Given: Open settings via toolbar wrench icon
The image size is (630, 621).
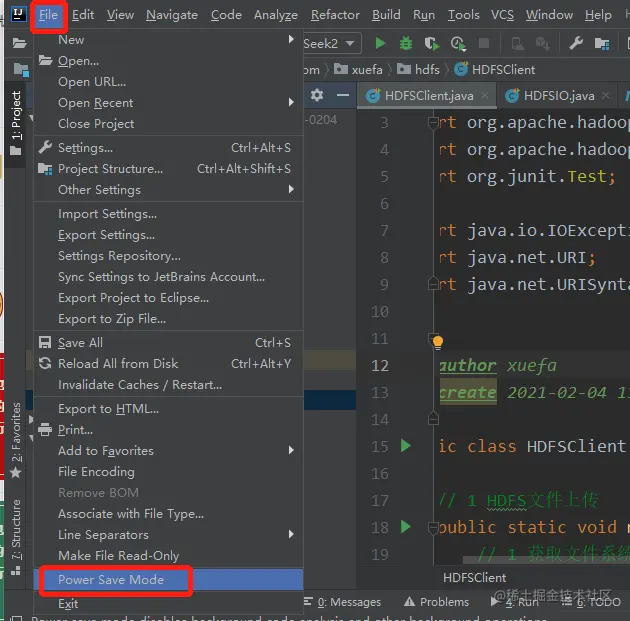Looking at the screenshot, I should [x=576, y=43].
